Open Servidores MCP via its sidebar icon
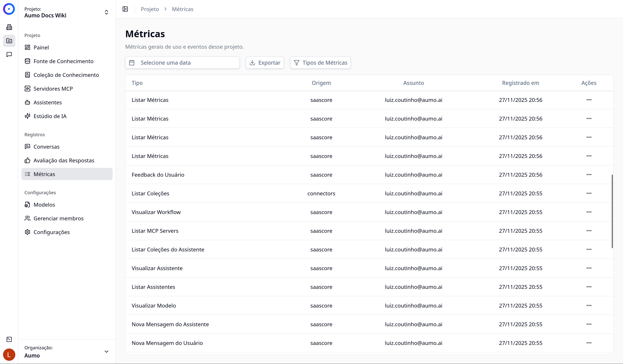The image size is (623, 364). [x=28, y=89]
